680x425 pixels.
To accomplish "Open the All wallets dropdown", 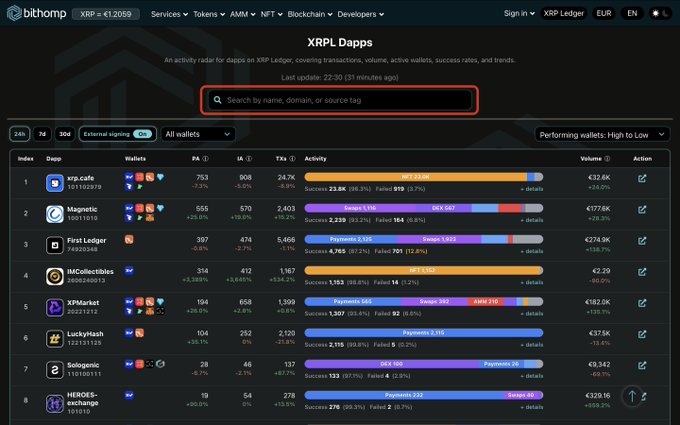I will pos(198,134).
